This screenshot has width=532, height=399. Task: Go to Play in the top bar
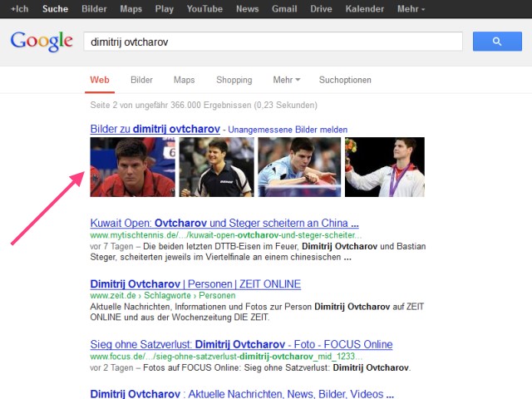coord(165,9)
